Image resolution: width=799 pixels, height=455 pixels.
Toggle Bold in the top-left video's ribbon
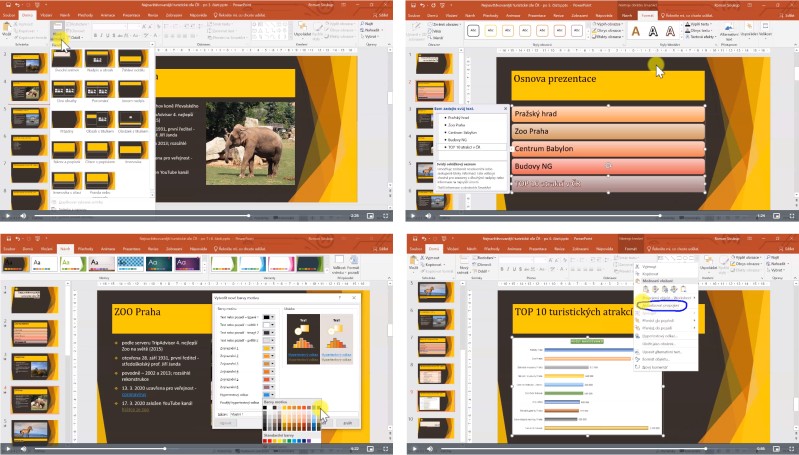[95, 36]
